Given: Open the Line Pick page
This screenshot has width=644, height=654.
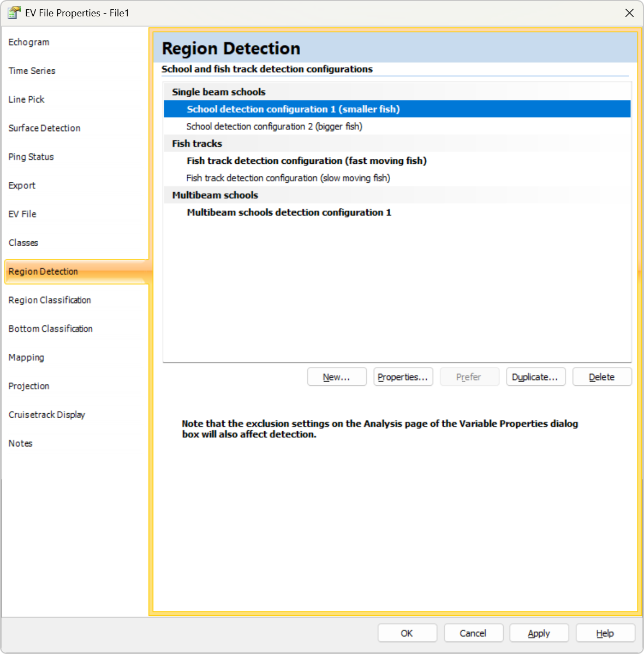Looking at the screenshot, I should 26,99.
